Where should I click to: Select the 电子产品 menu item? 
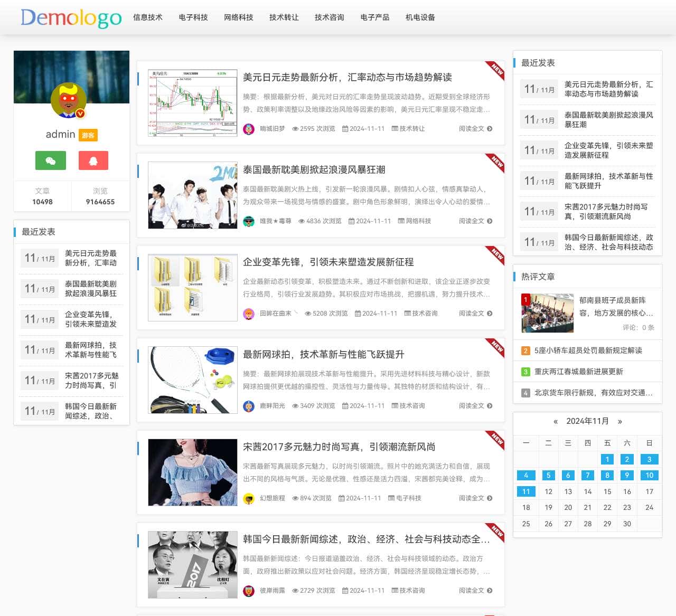point(374,17)
